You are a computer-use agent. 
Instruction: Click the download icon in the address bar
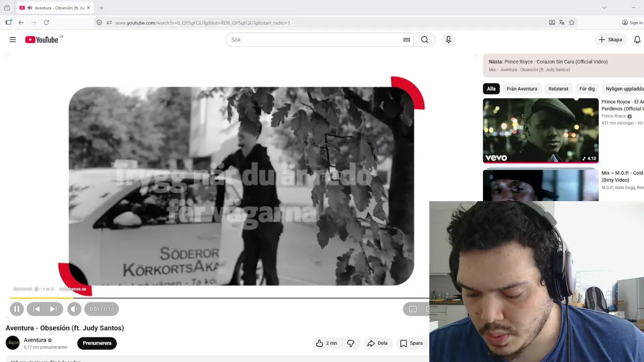coord(552,23)
